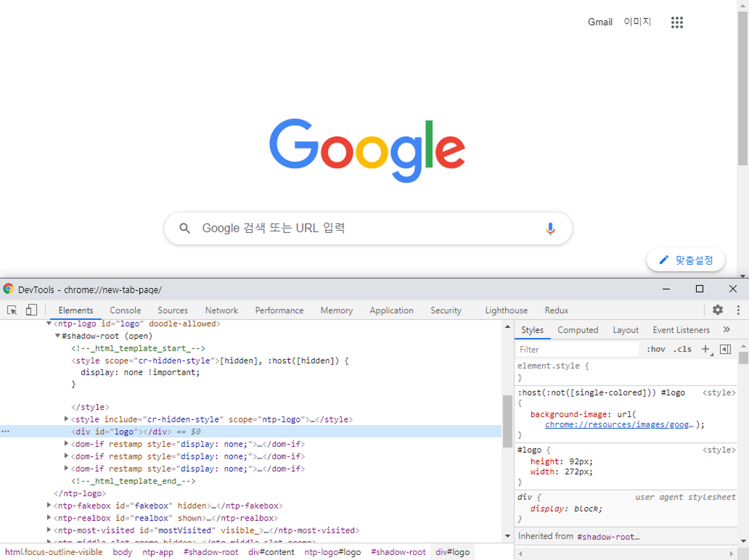Open the Performance tab

pyautogui.click(x=279, y=310)
